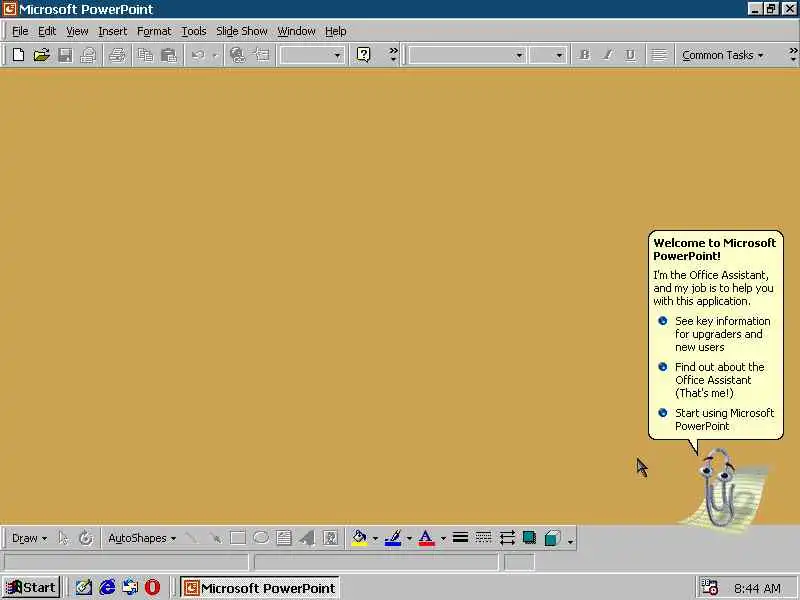Open the Window menu
Viewport: 800px width, 600px height.
click(296, 31)
